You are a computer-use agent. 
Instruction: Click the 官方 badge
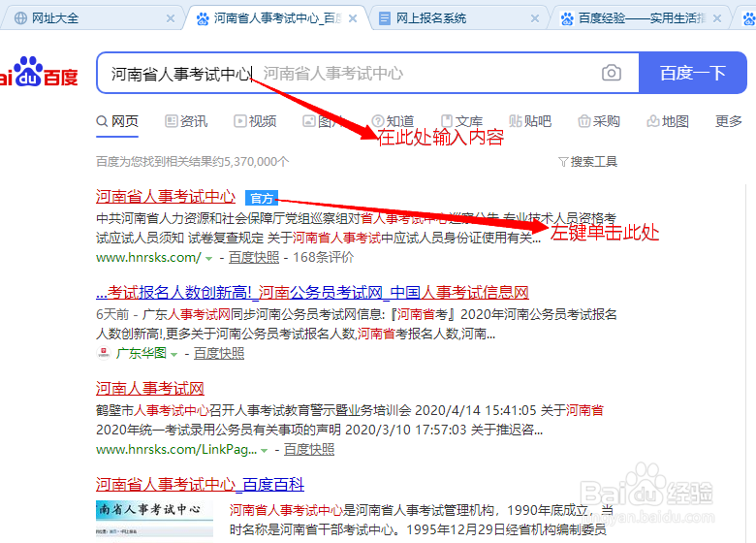[x=262, y=198]
